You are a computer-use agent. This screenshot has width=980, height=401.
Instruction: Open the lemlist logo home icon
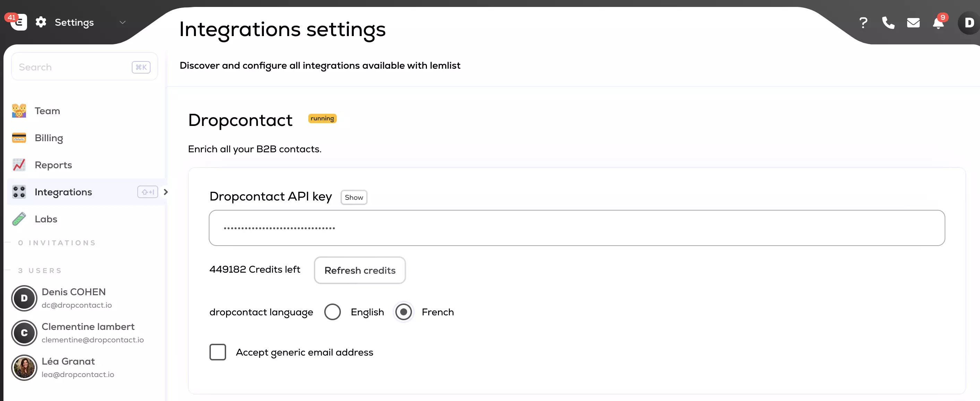click(x=18, y=23)
